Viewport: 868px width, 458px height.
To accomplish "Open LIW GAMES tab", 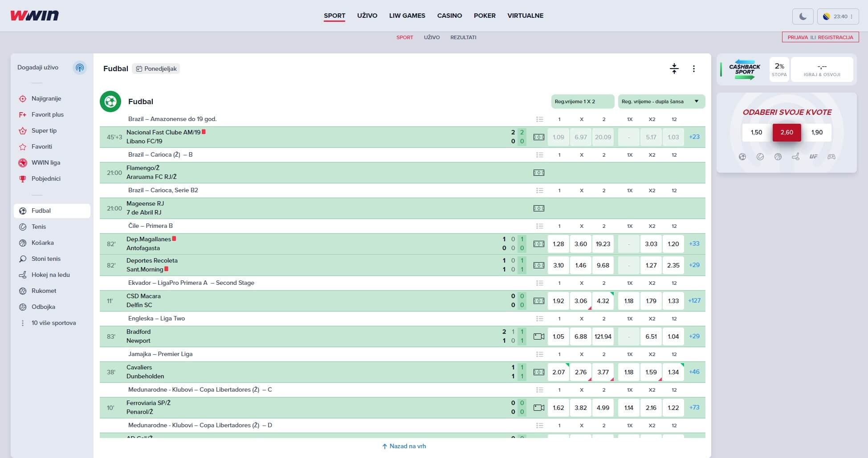I will [x=407, y=16].
